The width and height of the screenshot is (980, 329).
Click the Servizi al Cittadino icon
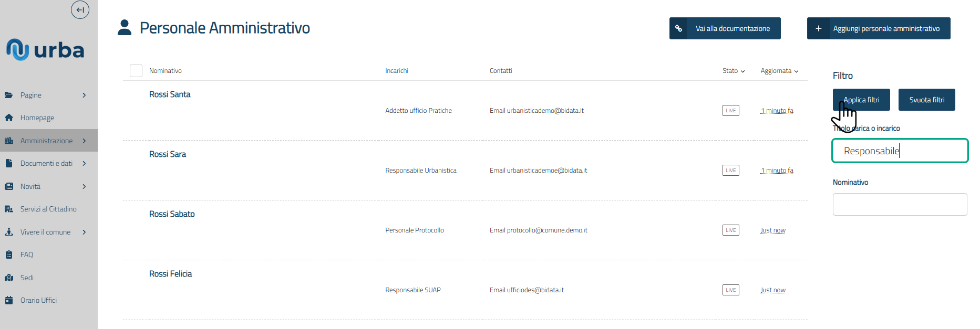(9, 209)
